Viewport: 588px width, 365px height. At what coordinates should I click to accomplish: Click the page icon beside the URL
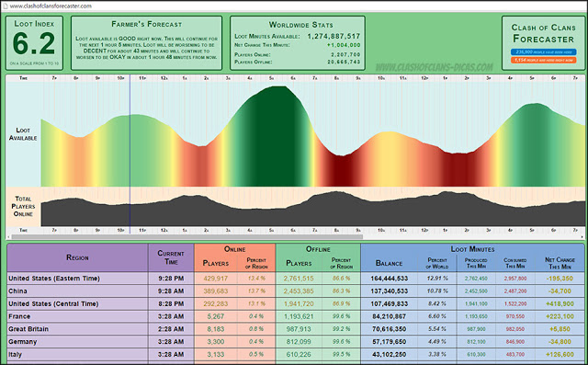tap(5, 6)
